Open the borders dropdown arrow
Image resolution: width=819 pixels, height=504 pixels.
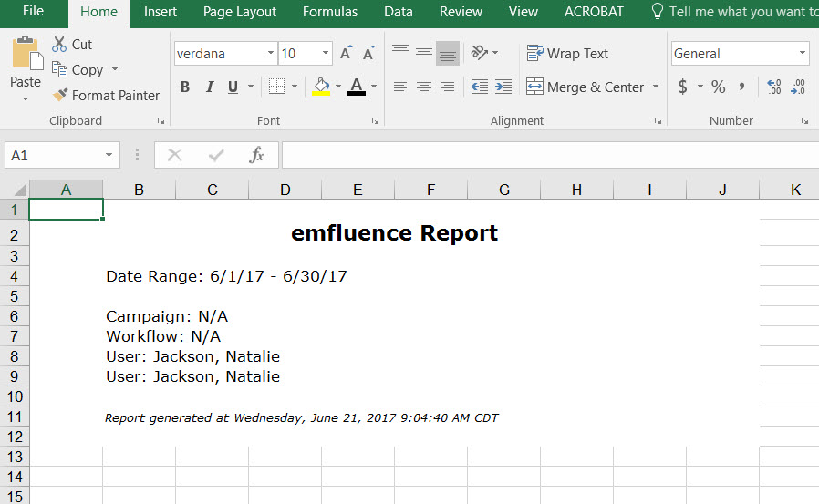[295, 87]
